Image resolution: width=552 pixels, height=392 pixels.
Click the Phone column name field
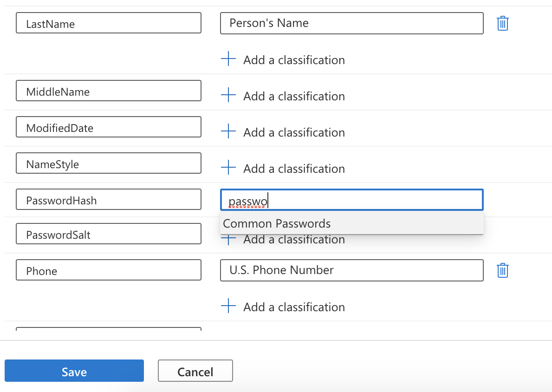(109, 270)
